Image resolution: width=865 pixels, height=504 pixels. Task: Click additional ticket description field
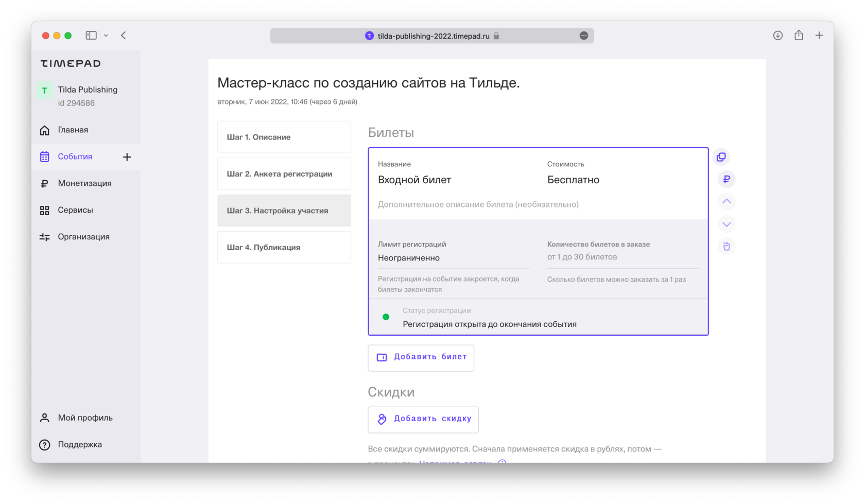coord(478,204)
